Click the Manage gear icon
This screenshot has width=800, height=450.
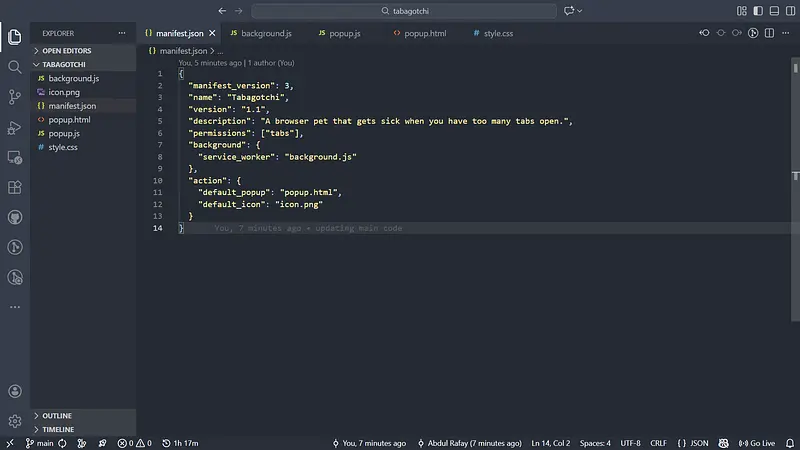[15, 421]
